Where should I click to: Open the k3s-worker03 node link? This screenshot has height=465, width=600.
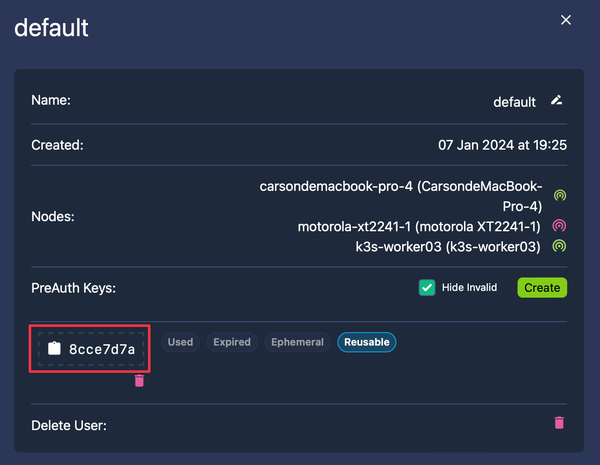pyautogui.click(x=448, y=247)
